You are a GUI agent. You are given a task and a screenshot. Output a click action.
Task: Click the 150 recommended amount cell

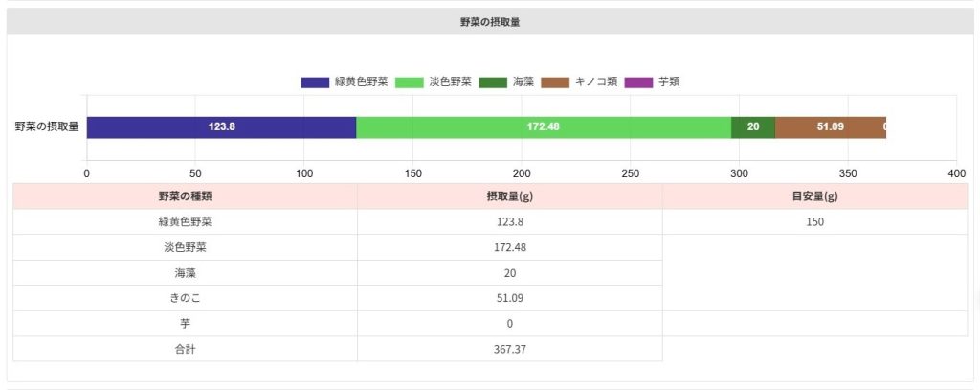click(x=814, y=221)
